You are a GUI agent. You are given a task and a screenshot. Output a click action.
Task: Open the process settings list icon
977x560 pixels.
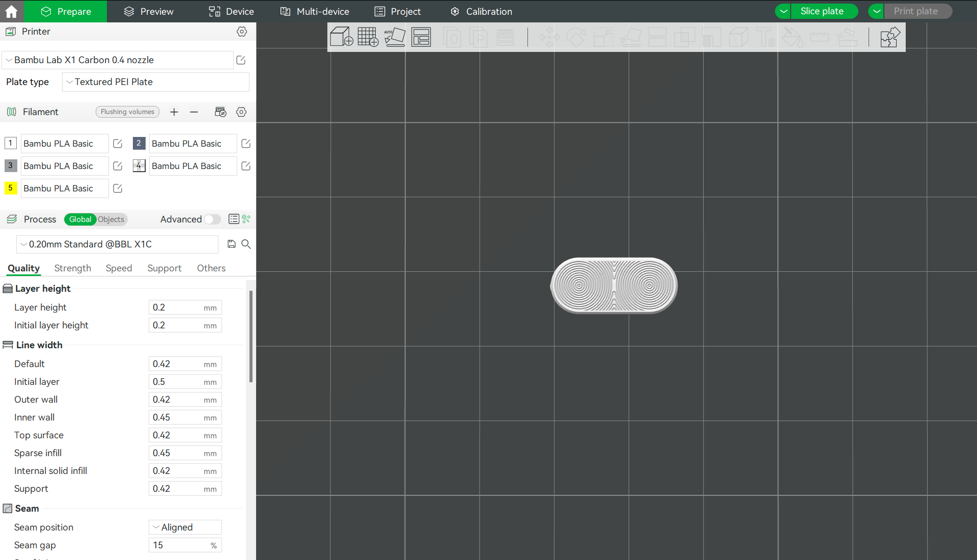click(234, 219)
